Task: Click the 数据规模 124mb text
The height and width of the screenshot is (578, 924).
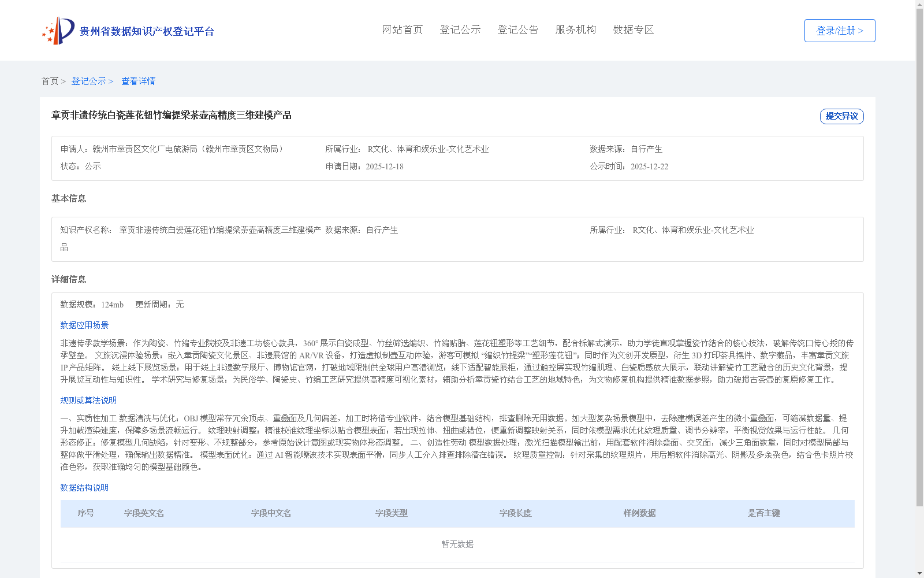Action: tap(92, 305)
